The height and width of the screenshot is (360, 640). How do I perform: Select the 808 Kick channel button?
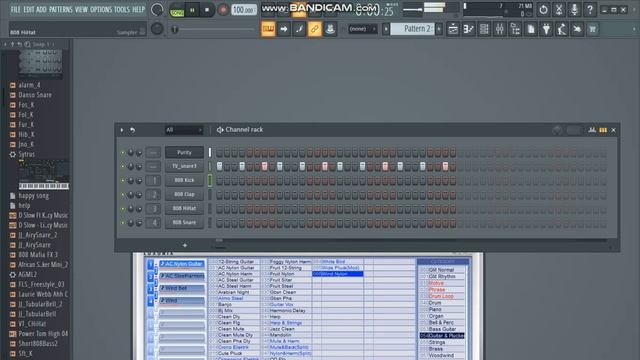(x=184, y=180)
